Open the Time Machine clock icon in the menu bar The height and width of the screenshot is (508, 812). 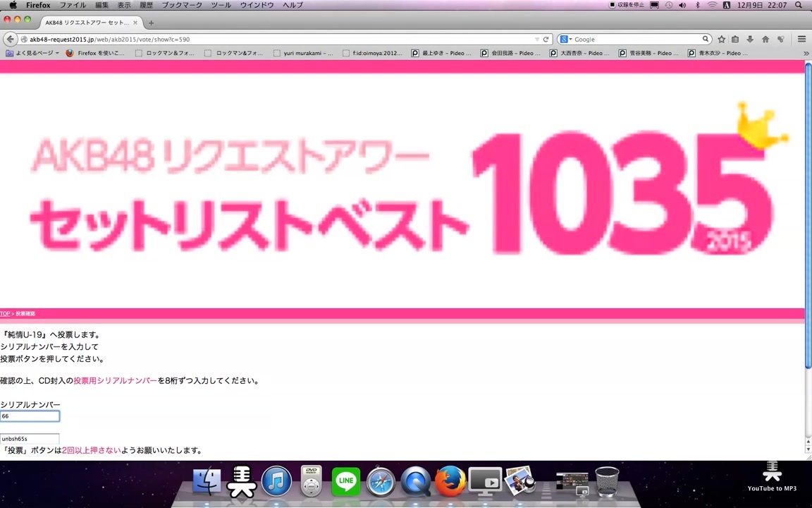(668, 5)
